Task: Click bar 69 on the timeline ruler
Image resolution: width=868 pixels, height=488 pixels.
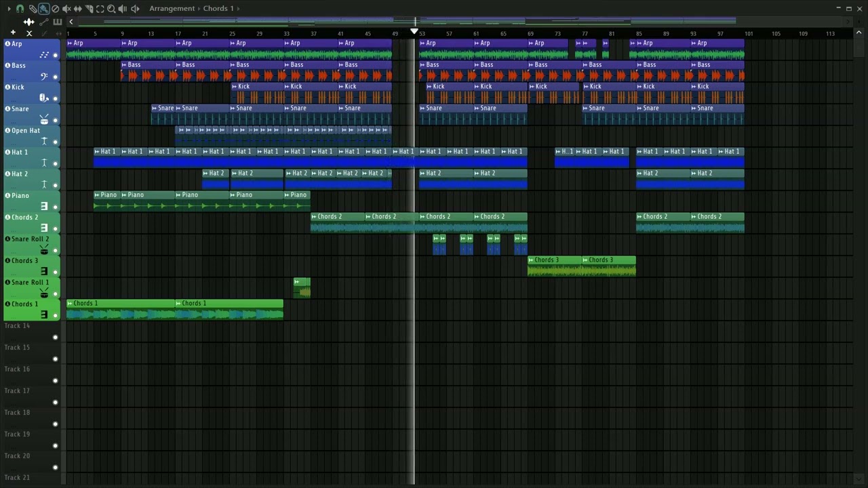Action: pos(530,33)
